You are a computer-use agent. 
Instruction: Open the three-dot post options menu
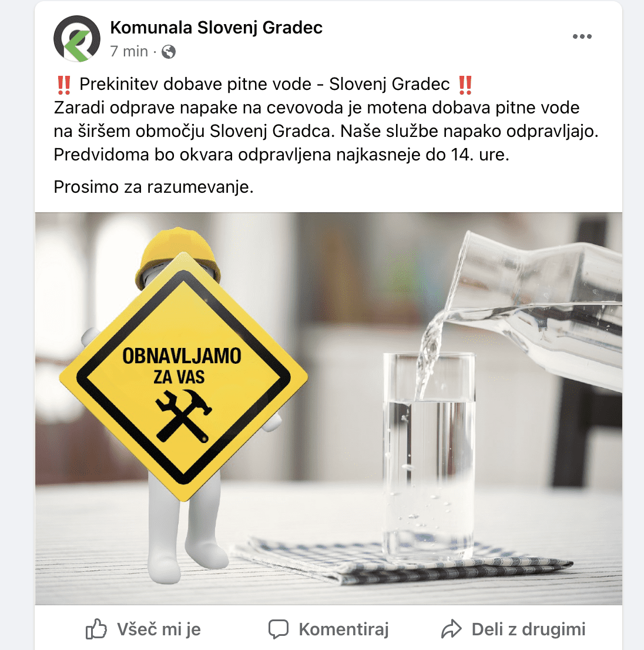point(582,36)
